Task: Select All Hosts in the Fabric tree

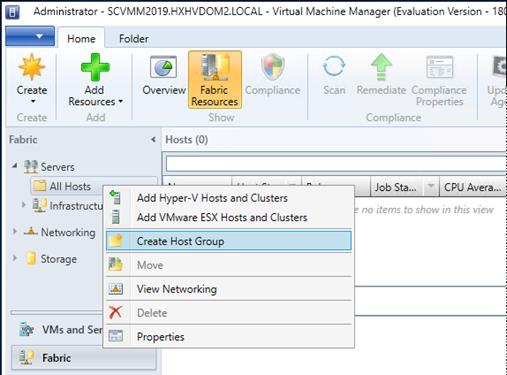Action: coord(70,186)
